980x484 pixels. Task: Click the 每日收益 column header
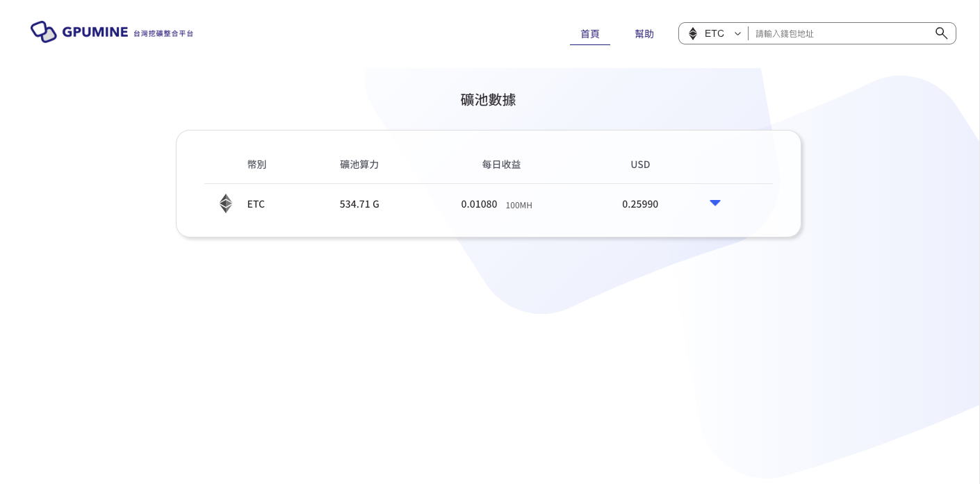pos(501,165)
